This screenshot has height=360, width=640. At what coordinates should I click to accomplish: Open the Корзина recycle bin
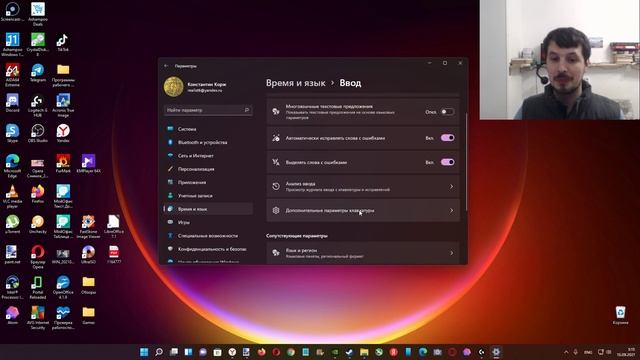620,315
